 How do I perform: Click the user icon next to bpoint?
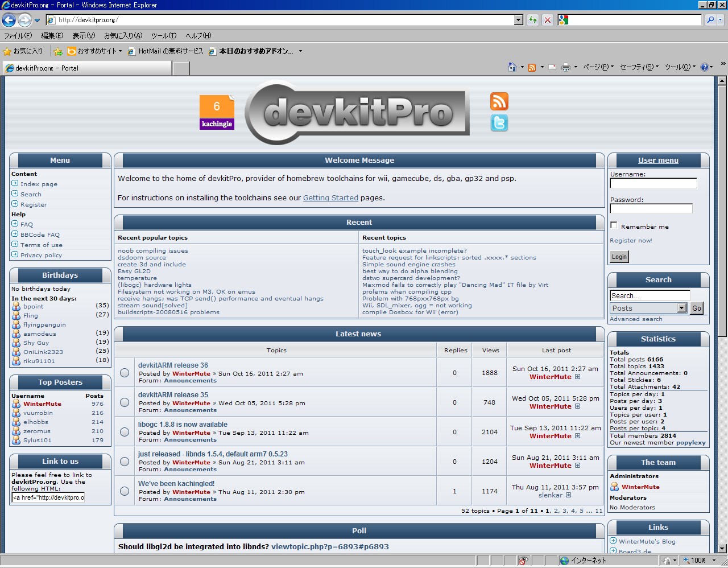click(x=16, y=306)
